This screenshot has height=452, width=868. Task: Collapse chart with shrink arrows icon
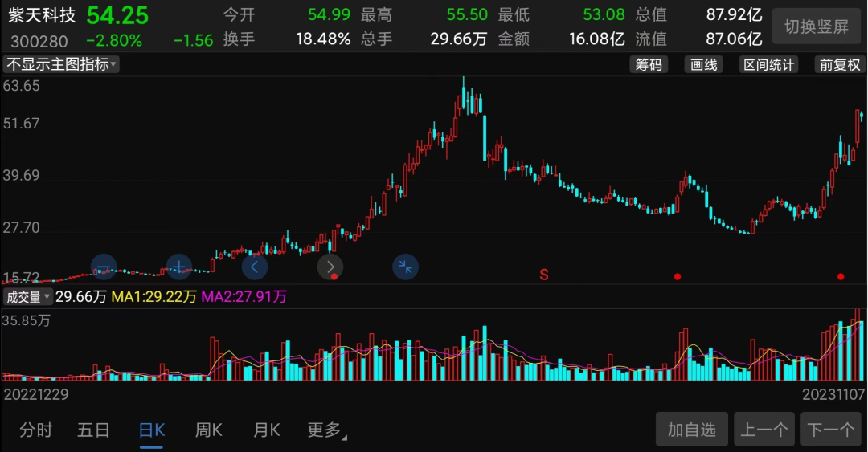[x=405, y=267]
